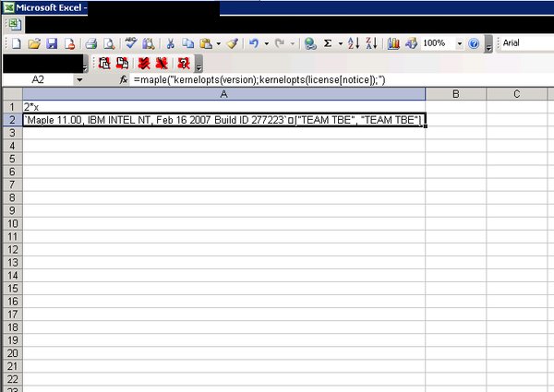The height and width of the screenshot is (392, 554).
Task: Expand the Redo history dropdown arrow
Action: (x=293, y=44)
